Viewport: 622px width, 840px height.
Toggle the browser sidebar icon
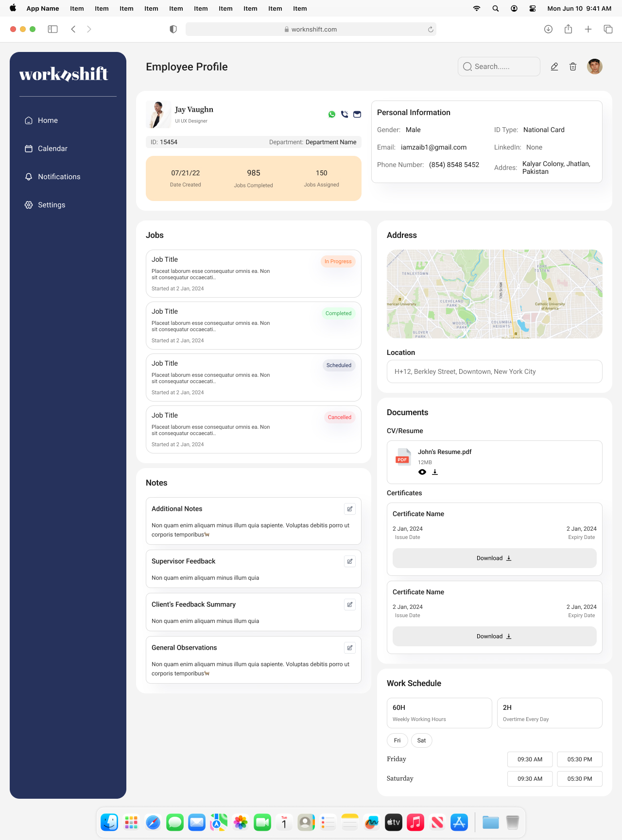53,29
